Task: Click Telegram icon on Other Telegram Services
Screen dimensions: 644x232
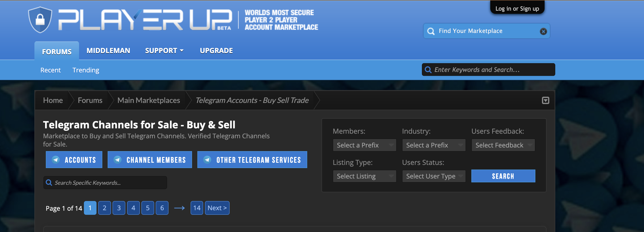Action: (x=207, y=160)
